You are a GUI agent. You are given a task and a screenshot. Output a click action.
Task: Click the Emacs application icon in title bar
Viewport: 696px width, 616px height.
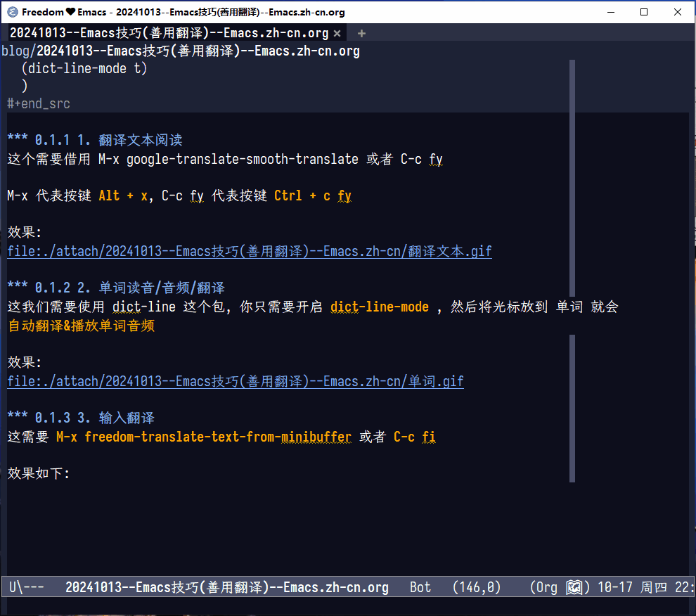click(13, 12)
